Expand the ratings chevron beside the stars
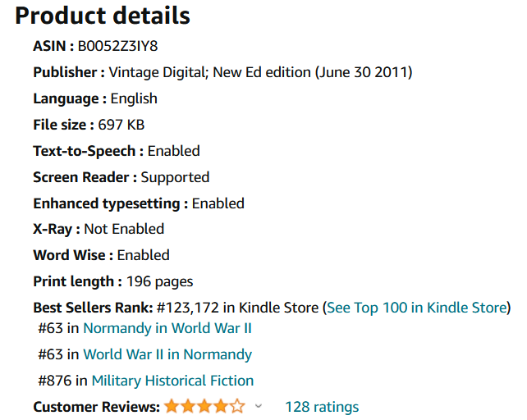Screen dimensions: 527x420 coord(259,406)
